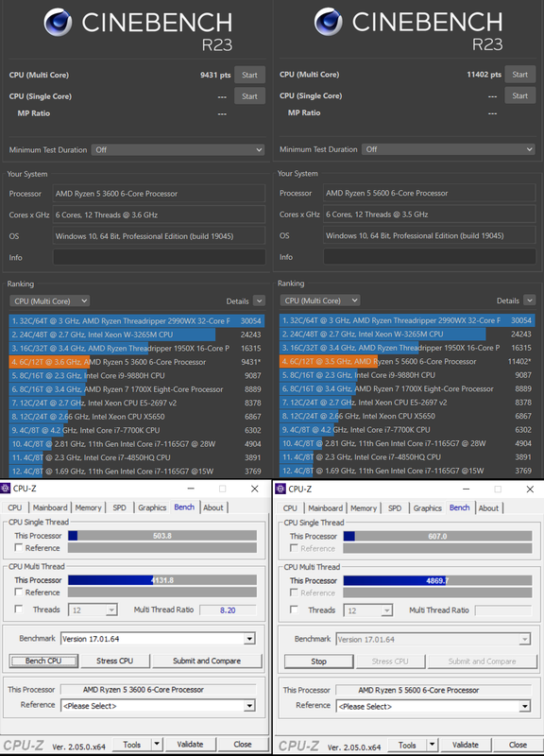Click Stress CPU button in left CPU-Z

tap(114, 661)
